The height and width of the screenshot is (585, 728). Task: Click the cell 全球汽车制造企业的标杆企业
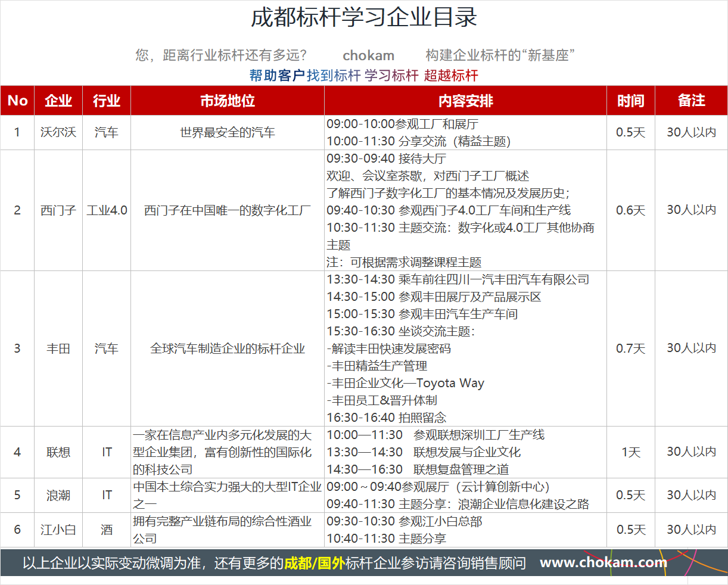[228, 348]
